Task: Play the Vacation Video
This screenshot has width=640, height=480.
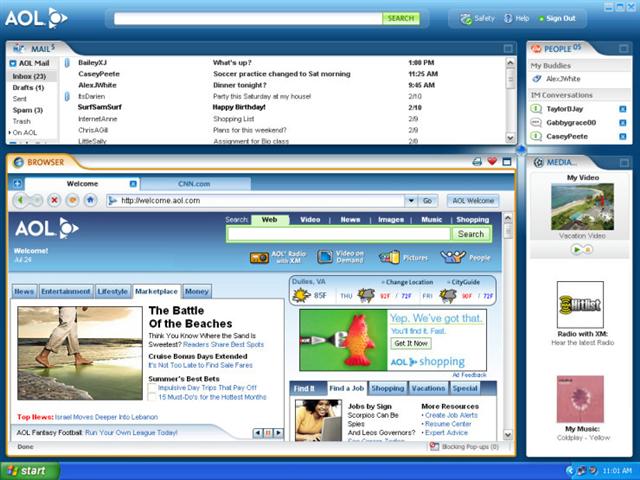Action: pyautogui.click(x=576, y=249)
